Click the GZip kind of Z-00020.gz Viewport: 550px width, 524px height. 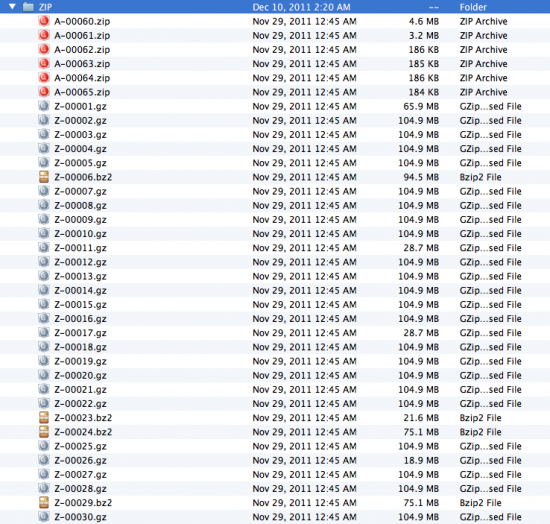[x=490, y=375]
